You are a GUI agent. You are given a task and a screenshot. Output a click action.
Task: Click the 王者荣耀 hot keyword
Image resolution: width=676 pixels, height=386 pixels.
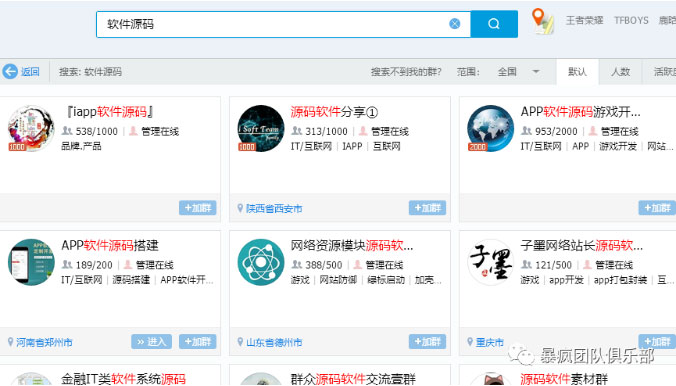point(585,20)
